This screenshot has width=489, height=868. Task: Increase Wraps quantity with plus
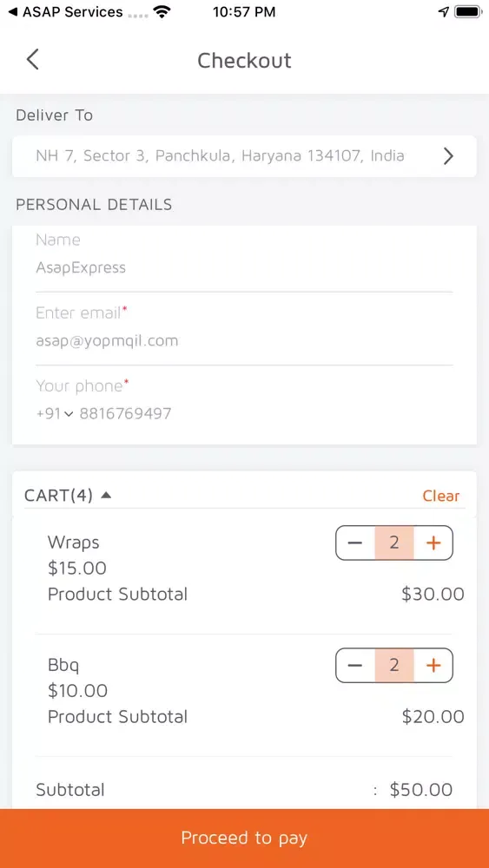click(433, 542)
